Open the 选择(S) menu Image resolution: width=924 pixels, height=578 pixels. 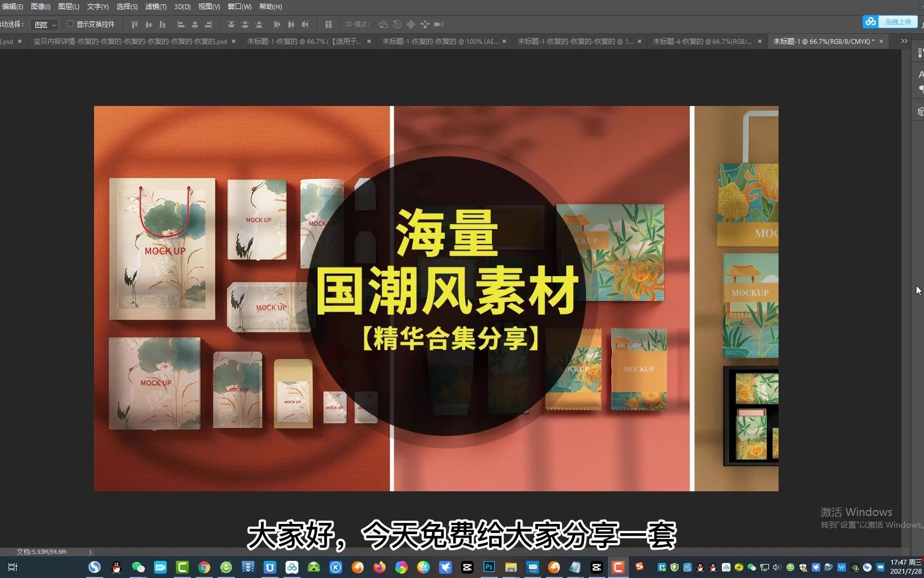tap(127, 6)
